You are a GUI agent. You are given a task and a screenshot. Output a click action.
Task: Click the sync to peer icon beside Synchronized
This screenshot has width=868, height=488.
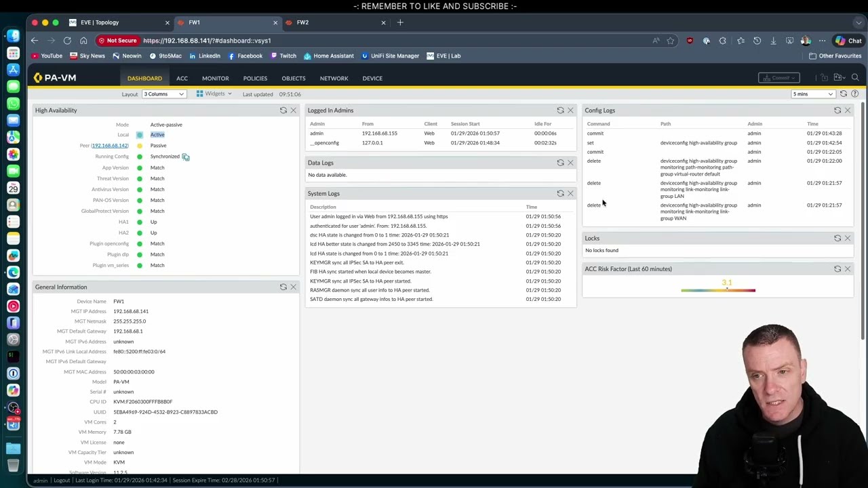tap(185, 157)
